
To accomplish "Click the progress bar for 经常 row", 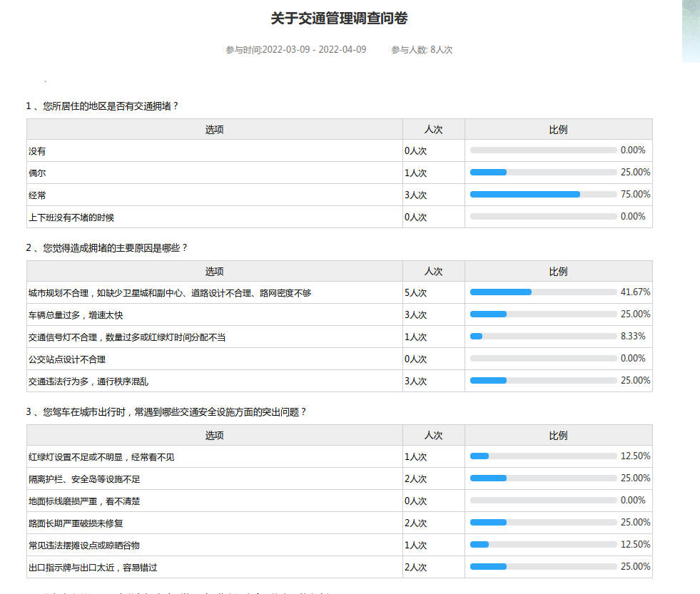I will [543, 195].
